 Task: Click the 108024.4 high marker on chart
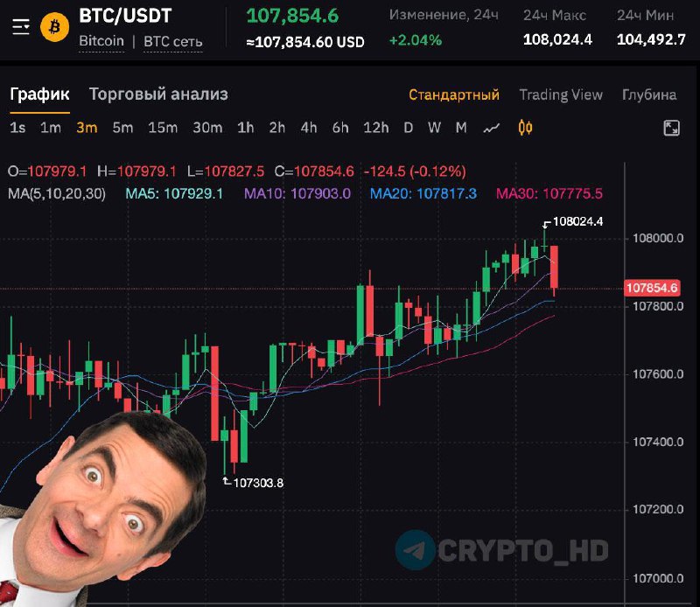click(x=577, y=222)
